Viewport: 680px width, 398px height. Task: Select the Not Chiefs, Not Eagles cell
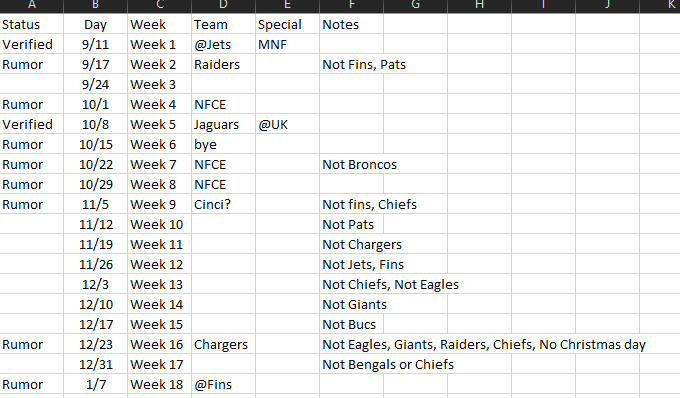[x=351, y=284]
